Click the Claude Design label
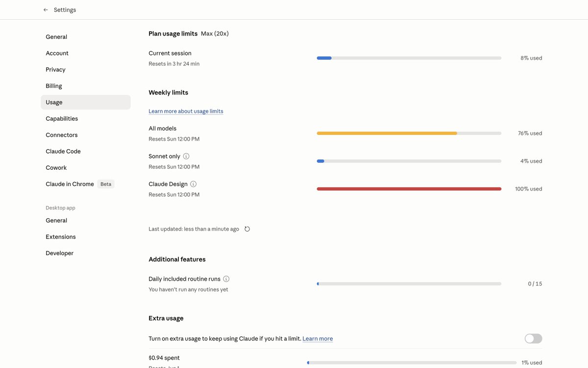Viewport: 588px width, 368px height. tap(168, 184)
